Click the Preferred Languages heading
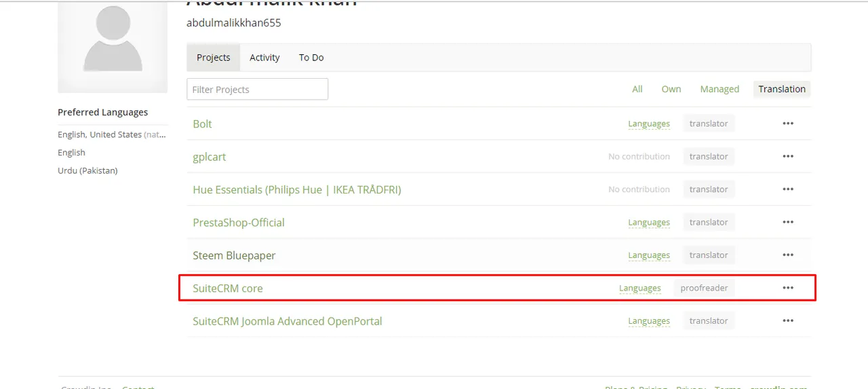Viewport: 868px width, 389px height. coord(103,112)
